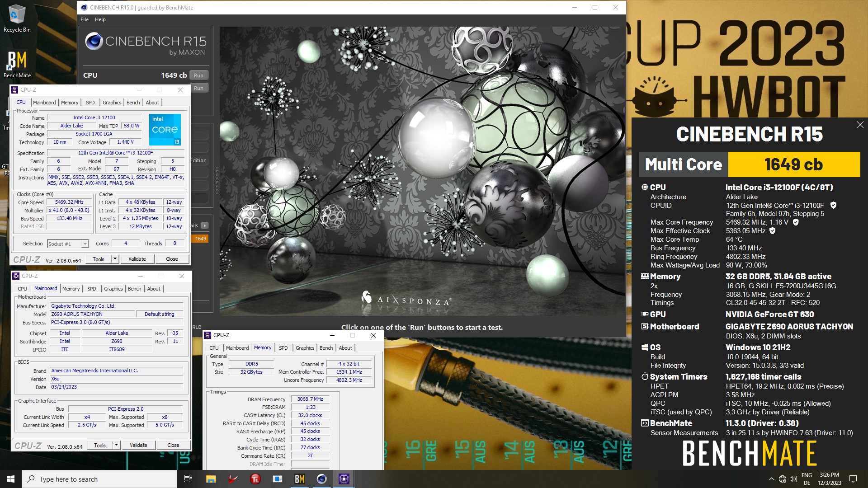Open the volume tray icon
The width and height of the screenshot is (868, 488).
(793, 479)
